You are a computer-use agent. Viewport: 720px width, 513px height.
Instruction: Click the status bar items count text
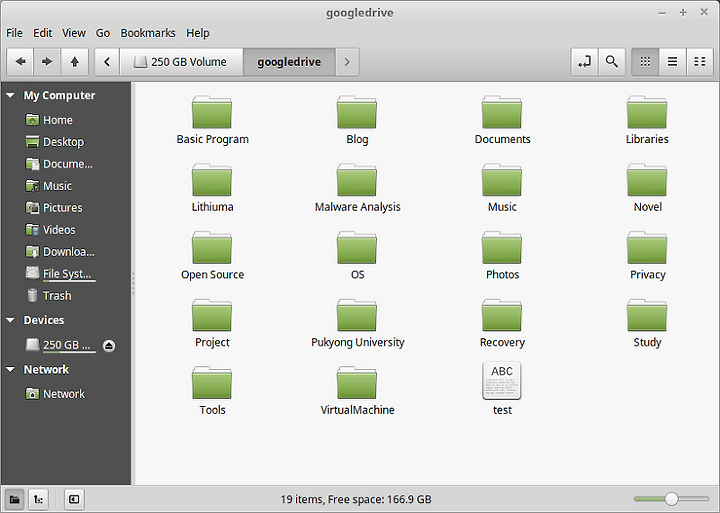point(356,499)
